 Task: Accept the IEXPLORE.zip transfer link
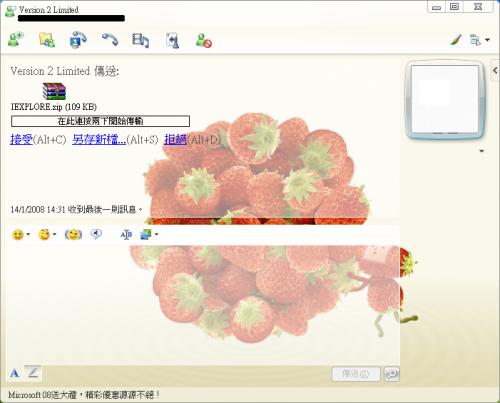[x=22, y=139]
